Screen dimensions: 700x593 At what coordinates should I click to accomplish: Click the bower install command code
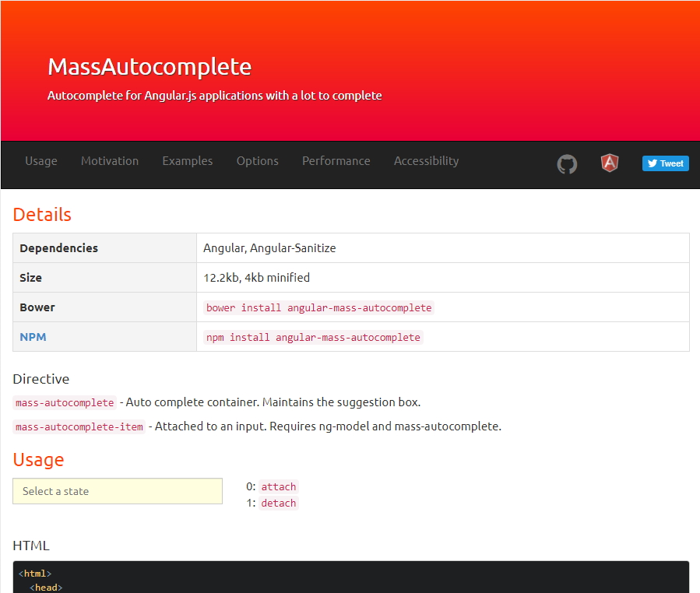(x=318, y=308)
